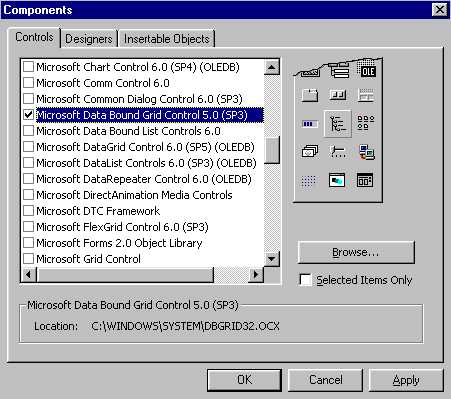451x399 pixels.
Task: Select the 'Microsoft Chart Control 6.0 (SP4) (OLEDB)' row text
Action: pyautogui.click(x=138, y=67)
